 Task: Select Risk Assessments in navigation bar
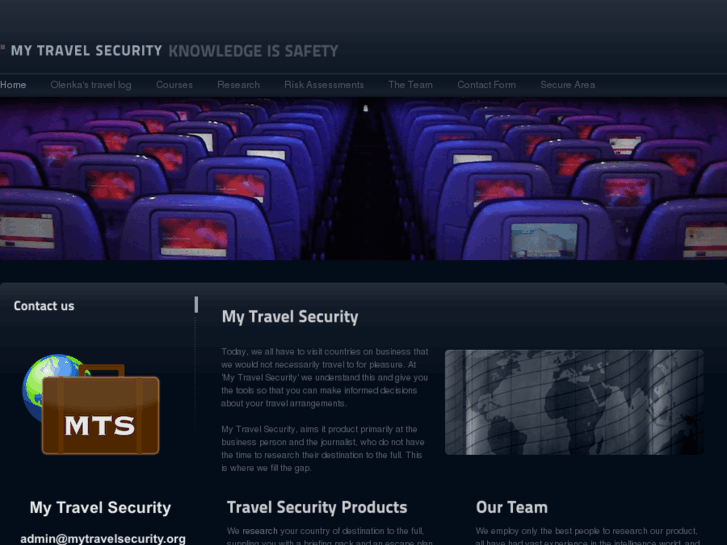pyautogui.click(x=324, y=85)
